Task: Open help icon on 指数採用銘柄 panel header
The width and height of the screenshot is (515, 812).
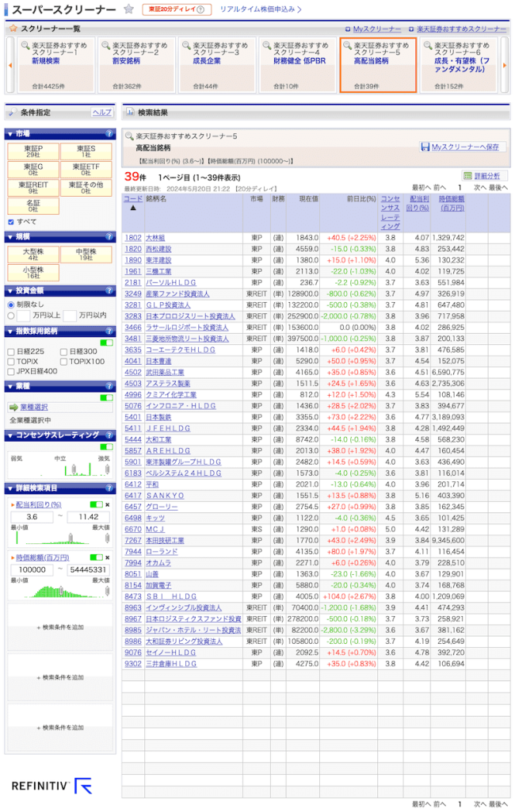Action: point(109,331)
